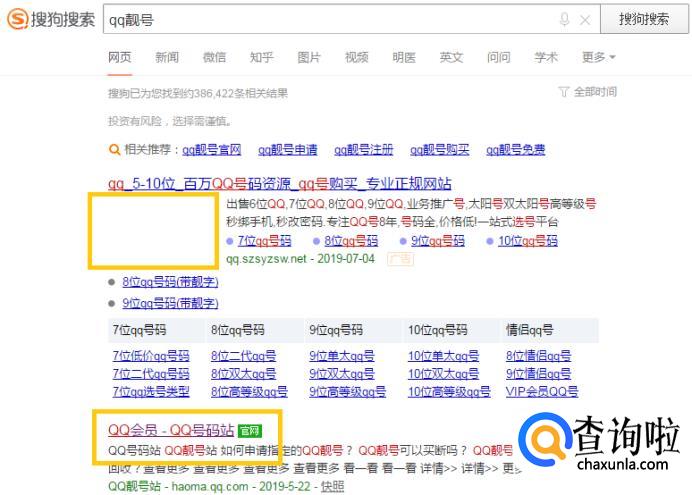Viewport: 692px width, 495px height.
Task: Open the 8位高等级qq号 link
Action: [249, 392]
